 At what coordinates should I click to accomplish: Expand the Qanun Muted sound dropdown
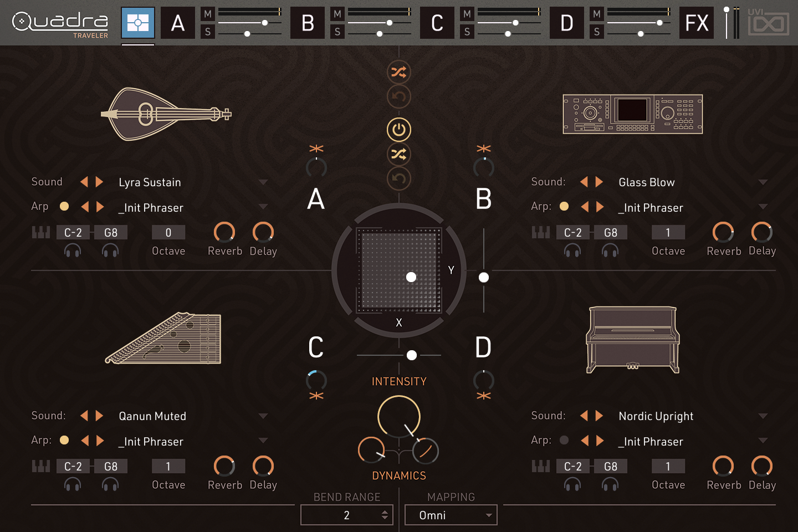263,416
